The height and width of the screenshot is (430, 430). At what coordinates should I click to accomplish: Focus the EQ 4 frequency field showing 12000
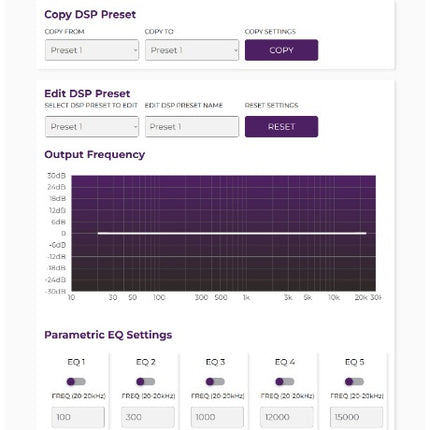click(x=287, y=417)
